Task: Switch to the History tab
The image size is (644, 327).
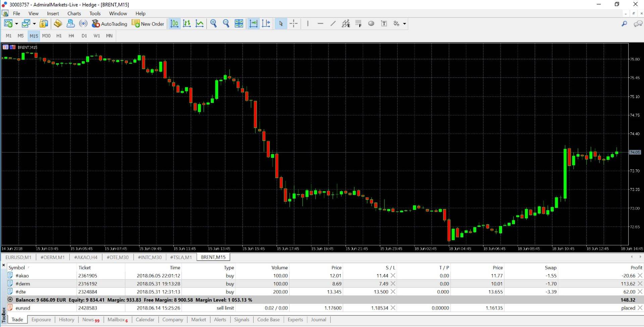Action: (x=66, y=320)
